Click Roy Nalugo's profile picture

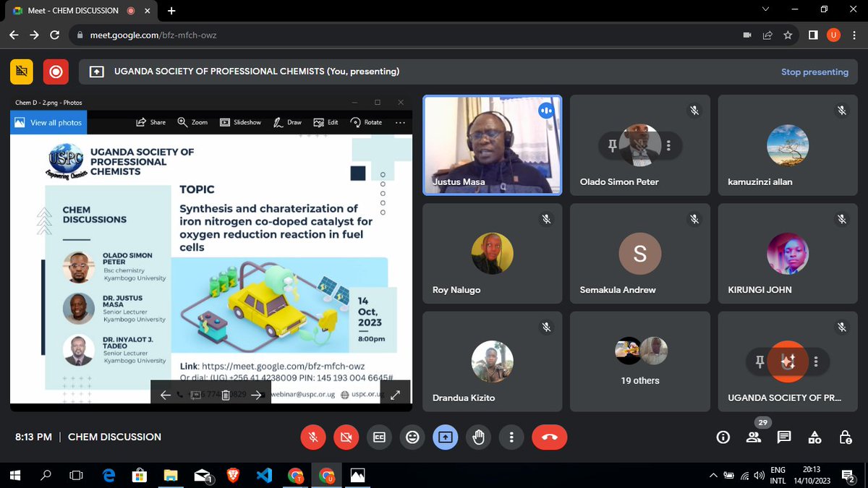[493, 254]
